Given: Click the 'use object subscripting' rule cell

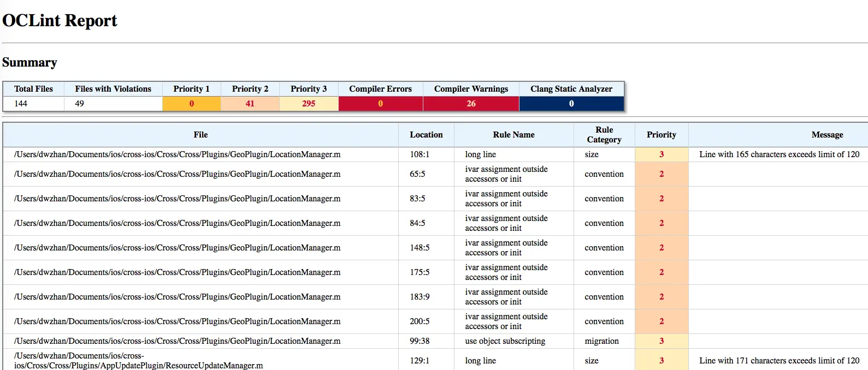Looking at the screenshot, I should click(505, 341).
